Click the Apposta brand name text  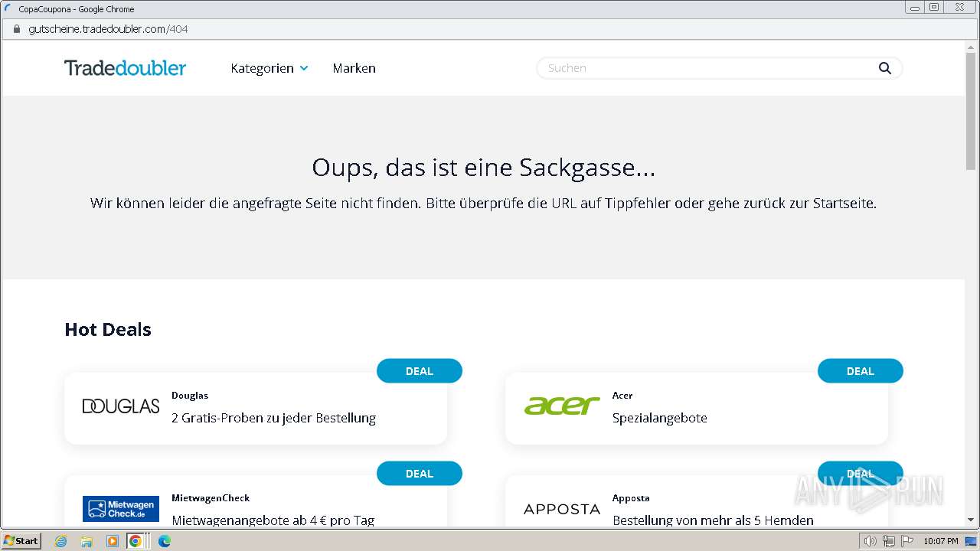(x=631, y=498)
